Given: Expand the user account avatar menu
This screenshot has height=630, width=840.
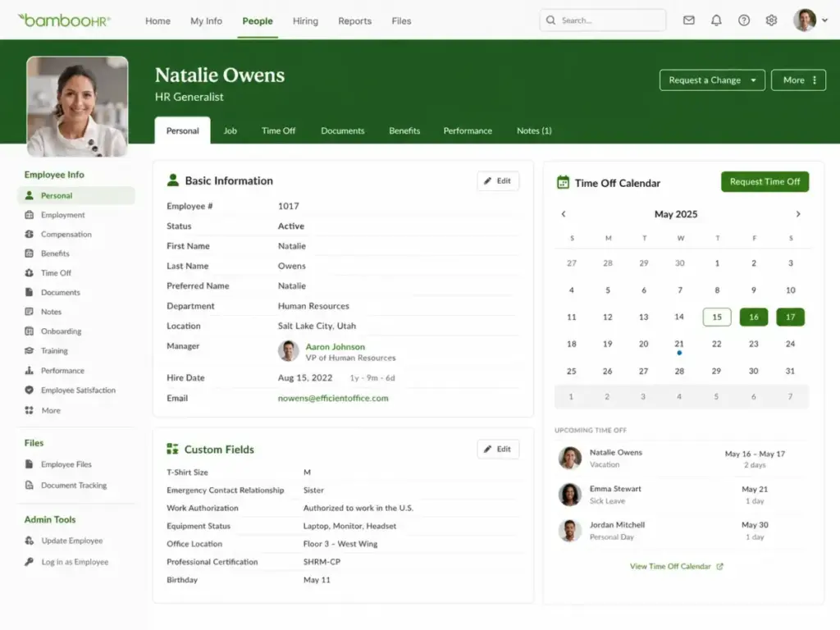Looking at the screenshot, I should [810, 21].
